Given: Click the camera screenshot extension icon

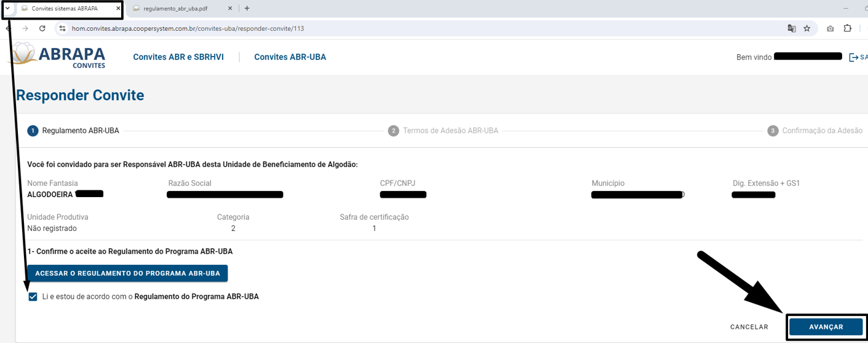Looking at the screenshot, I should click(x=830, y=28).
